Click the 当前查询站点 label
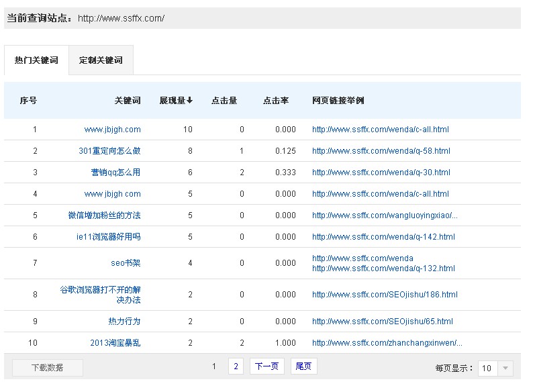This screenshot has height=392, width=535. 39,18
